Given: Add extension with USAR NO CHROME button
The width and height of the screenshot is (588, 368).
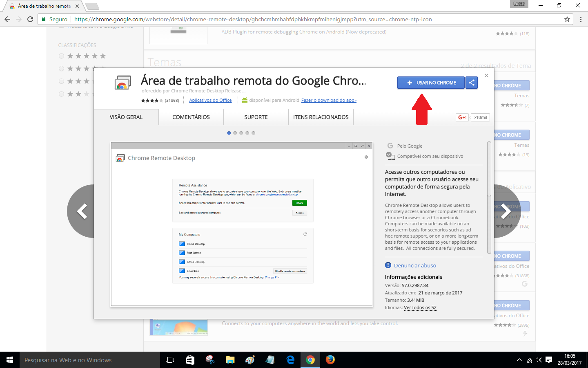Looking at the screenshot, I should tap(431, 83).
